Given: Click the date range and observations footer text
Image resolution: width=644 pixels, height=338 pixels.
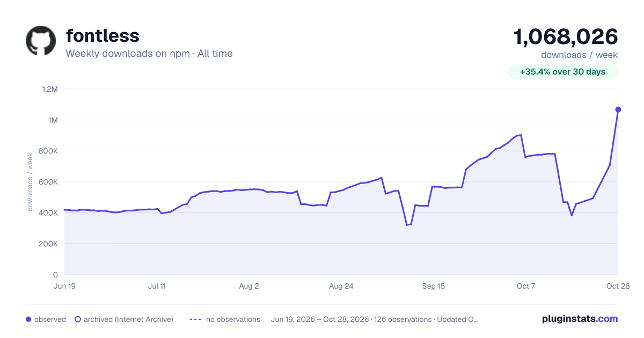Looking at the screenshot, I should coord(375,319).
